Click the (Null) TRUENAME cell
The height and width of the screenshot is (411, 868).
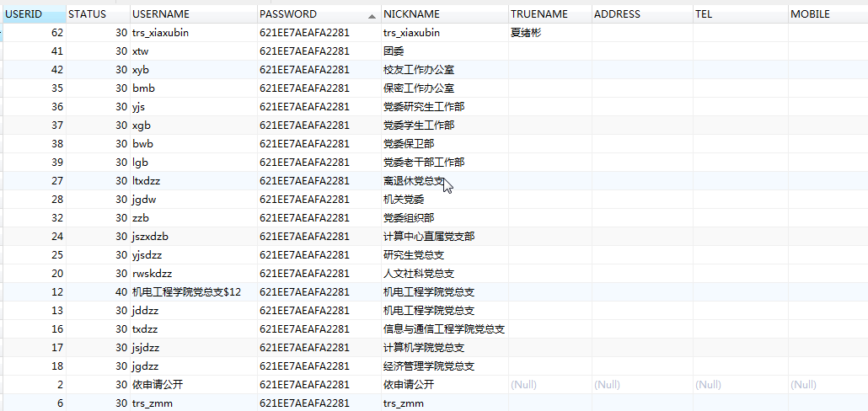[550, 385]
